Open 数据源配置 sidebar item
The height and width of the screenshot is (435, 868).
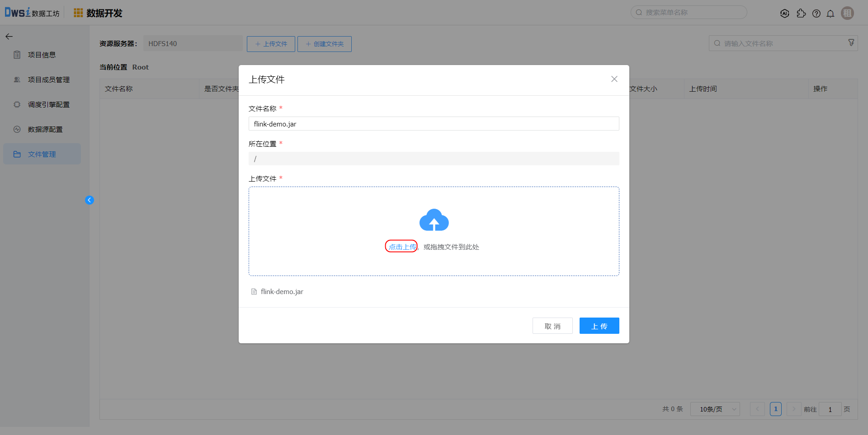pyautogui.click(x=45, y=130)
